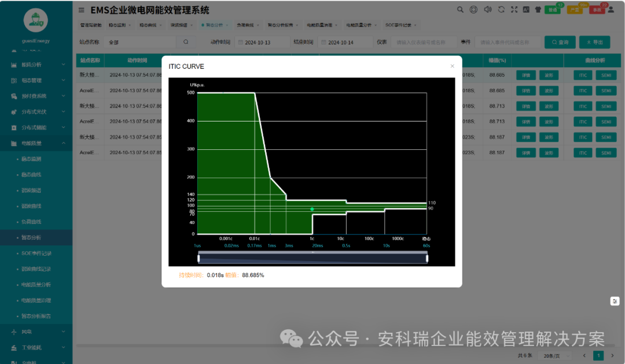Click the left handle of chart zoom slider

pyautogui.click(x=198, y=258)
